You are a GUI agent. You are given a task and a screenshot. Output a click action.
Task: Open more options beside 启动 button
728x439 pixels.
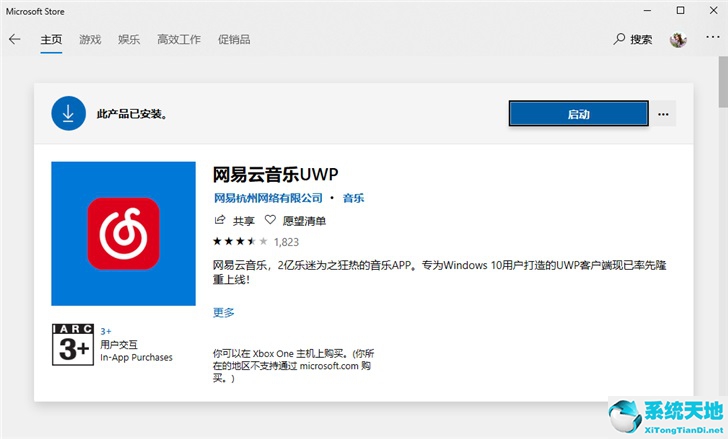tap(663, 114)
